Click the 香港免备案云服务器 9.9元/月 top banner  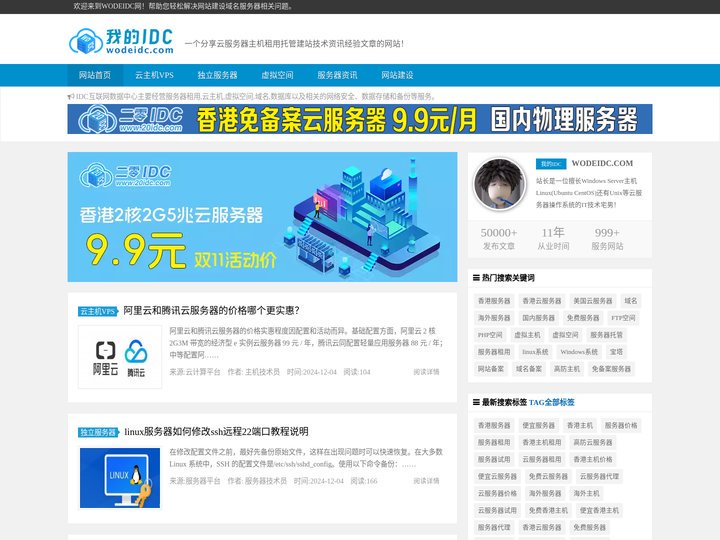coord(360,119)
